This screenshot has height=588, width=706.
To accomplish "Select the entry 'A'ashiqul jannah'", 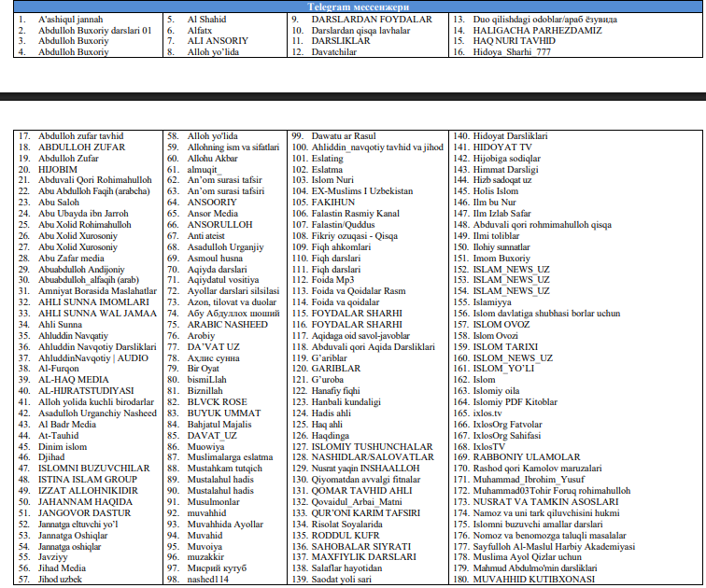I will click(71, 20).
